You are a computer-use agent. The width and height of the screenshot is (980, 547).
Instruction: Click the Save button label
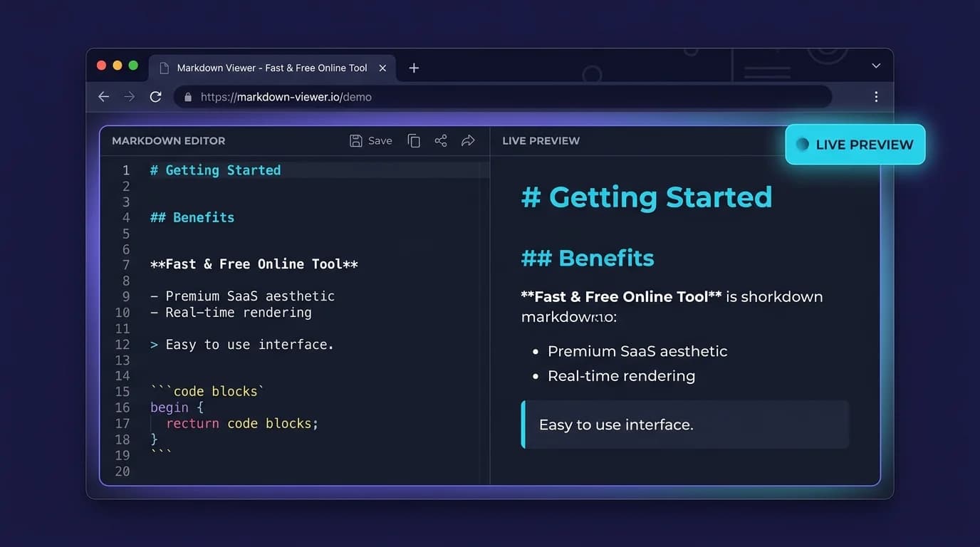pos(380,140)
